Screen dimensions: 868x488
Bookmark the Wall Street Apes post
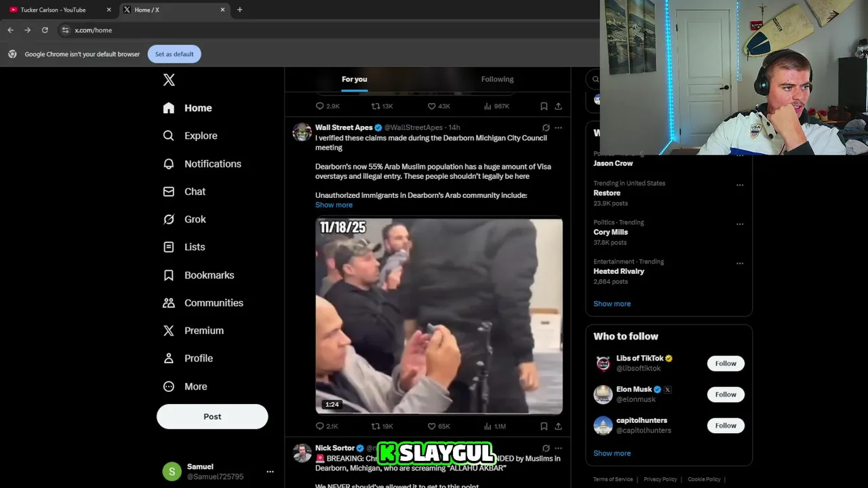coord(544,426)
